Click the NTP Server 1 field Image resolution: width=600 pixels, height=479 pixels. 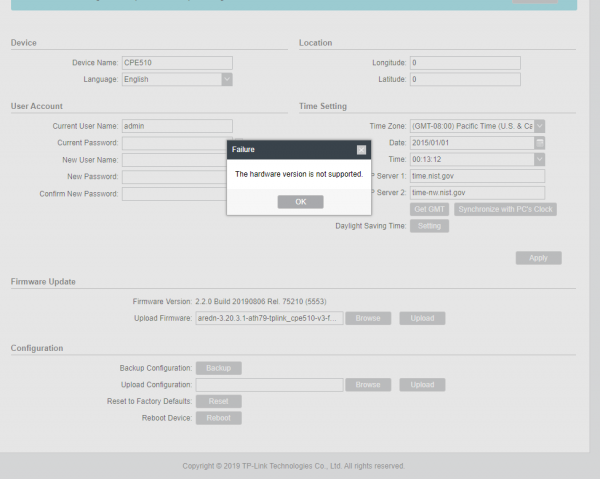(x=478, y=176)
